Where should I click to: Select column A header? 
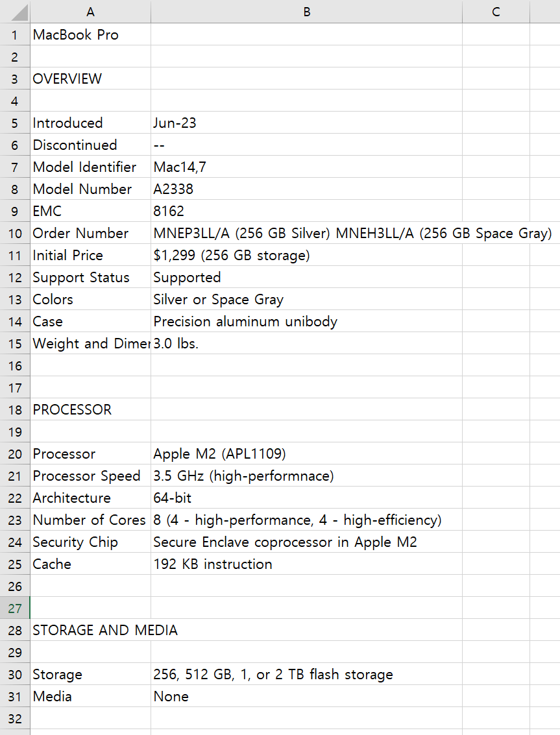(90, 12)
